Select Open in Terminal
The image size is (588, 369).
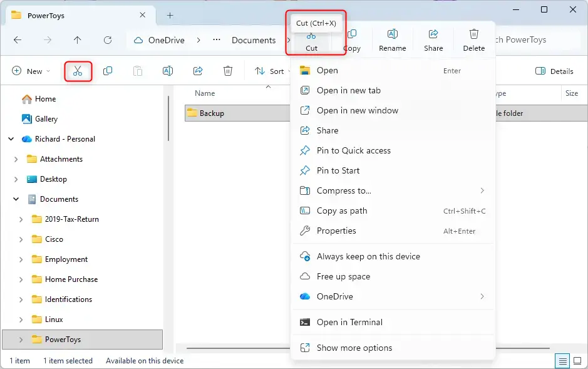click(393, 322)
